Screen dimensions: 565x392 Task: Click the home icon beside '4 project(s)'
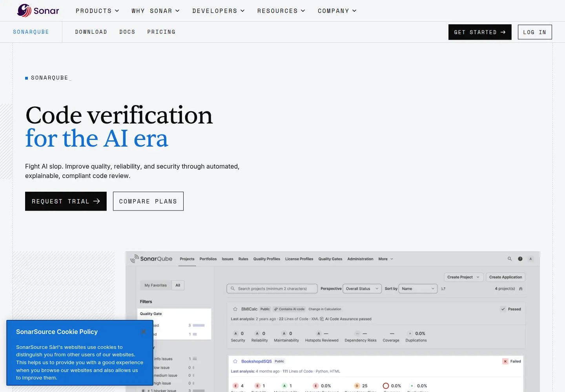coord(521,289)
